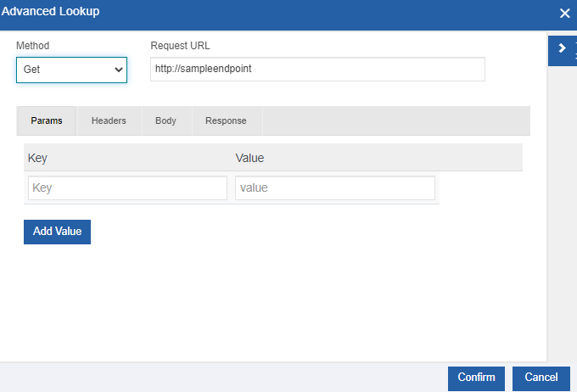Click the Key input field
577x392 pixels.
coord(127,188)
